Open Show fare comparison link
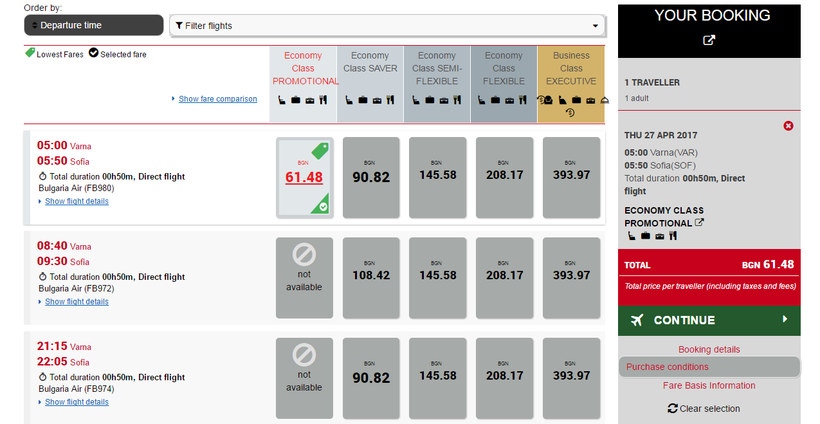The height and width of the screenshot is (424, 820). point(217,99)
